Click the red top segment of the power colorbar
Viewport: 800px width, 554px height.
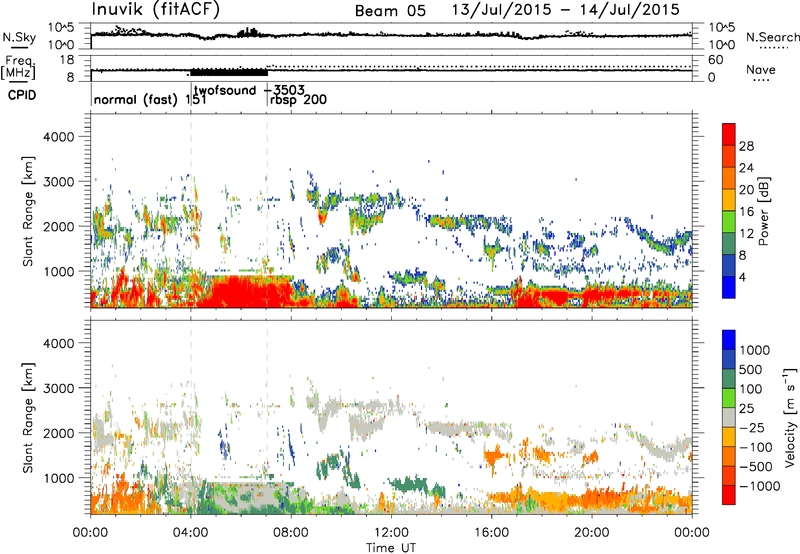729,135
